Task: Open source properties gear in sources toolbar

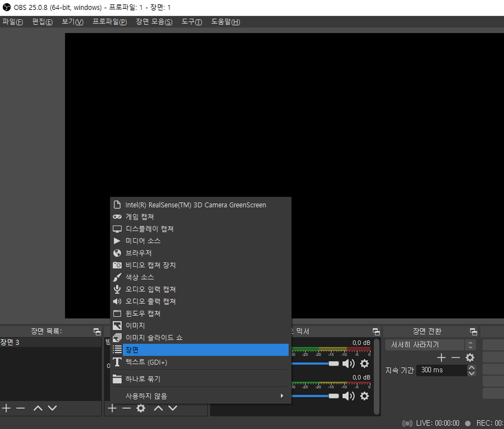Action: tap(141, 408)
